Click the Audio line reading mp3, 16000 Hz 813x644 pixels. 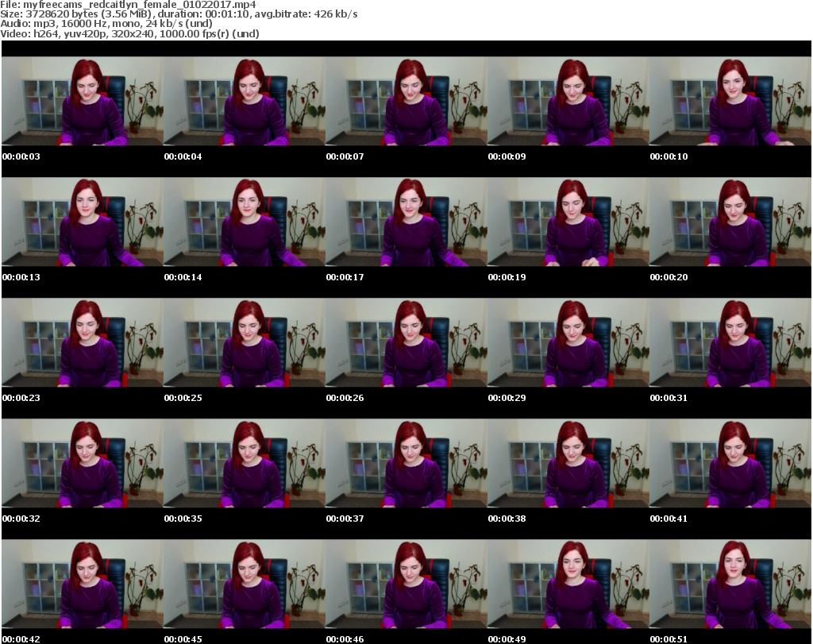pyautogui.click(x=106, y=24)
